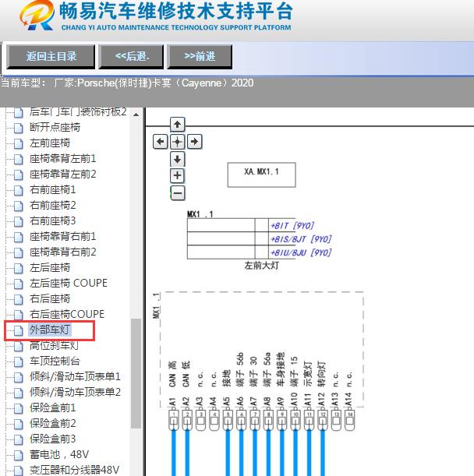The width and height of the screenshot is (474, 476).
Task: Click pin A5 接地 connector terminal
Action: [228, 420]
